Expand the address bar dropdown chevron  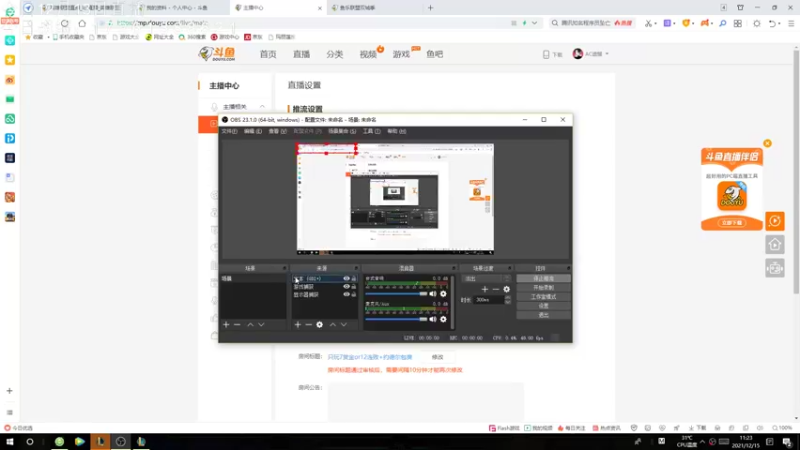point(534,23)
